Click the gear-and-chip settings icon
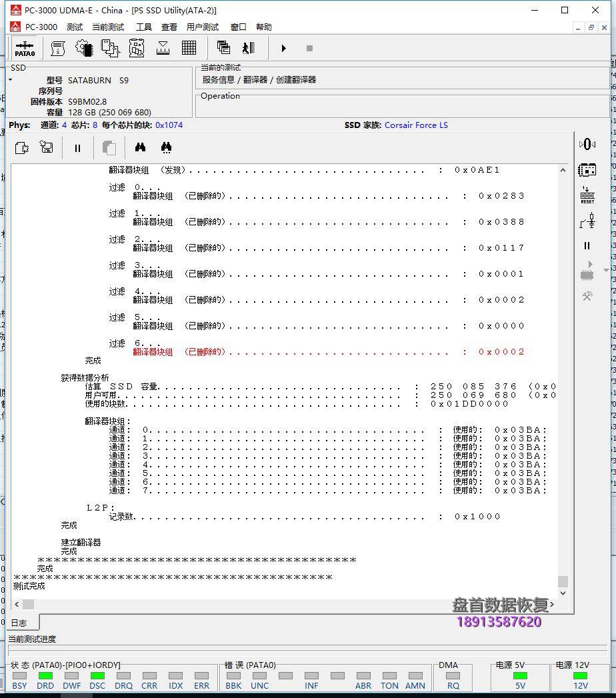 coord(84,48)
